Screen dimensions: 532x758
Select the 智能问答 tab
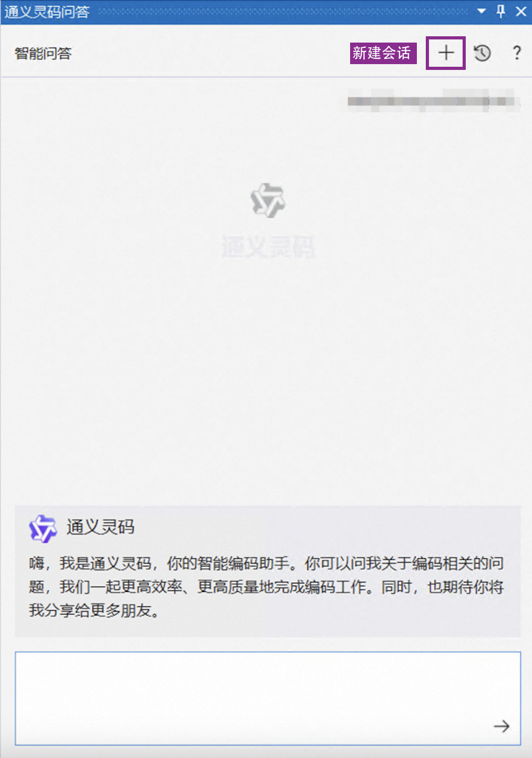point(43,53)
